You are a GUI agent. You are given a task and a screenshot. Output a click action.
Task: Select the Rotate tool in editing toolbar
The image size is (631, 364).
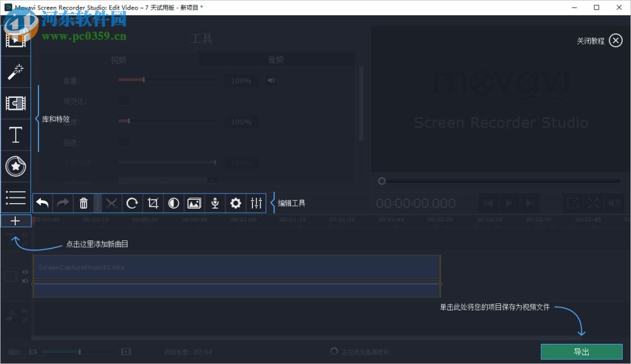point(132,203)
